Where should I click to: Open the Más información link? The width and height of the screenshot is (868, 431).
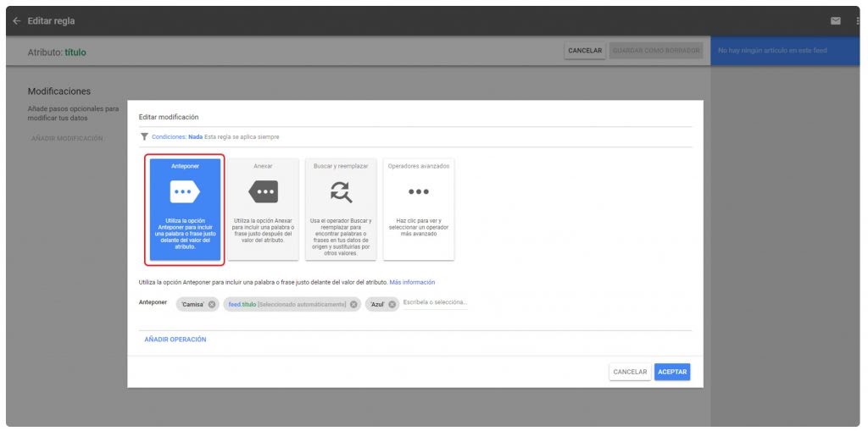coord(412,282)
